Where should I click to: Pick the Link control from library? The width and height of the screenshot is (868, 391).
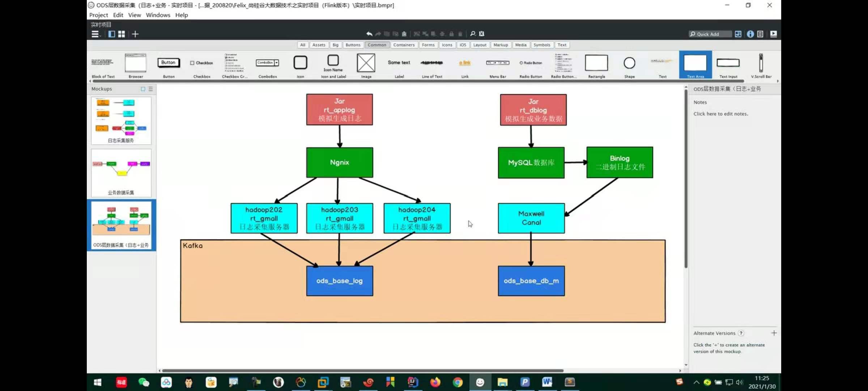tap(465, 66)
